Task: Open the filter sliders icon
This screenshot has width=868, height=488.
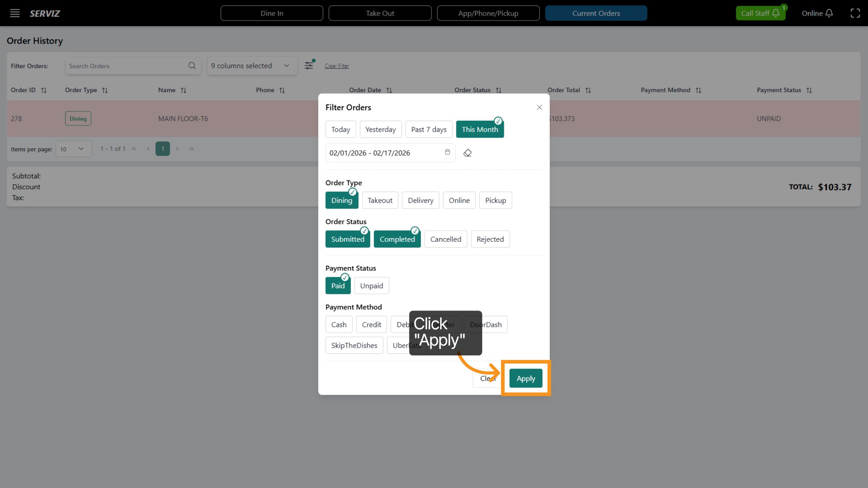Action: (x=309, y=65)
